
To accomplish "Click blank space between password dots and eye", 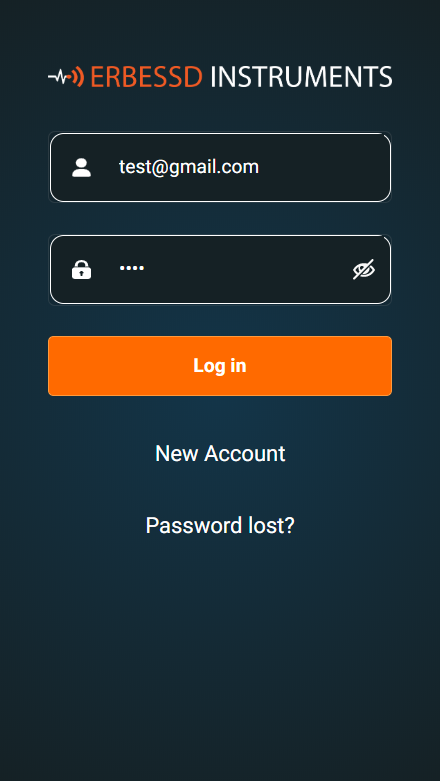I will click(249, 269).
